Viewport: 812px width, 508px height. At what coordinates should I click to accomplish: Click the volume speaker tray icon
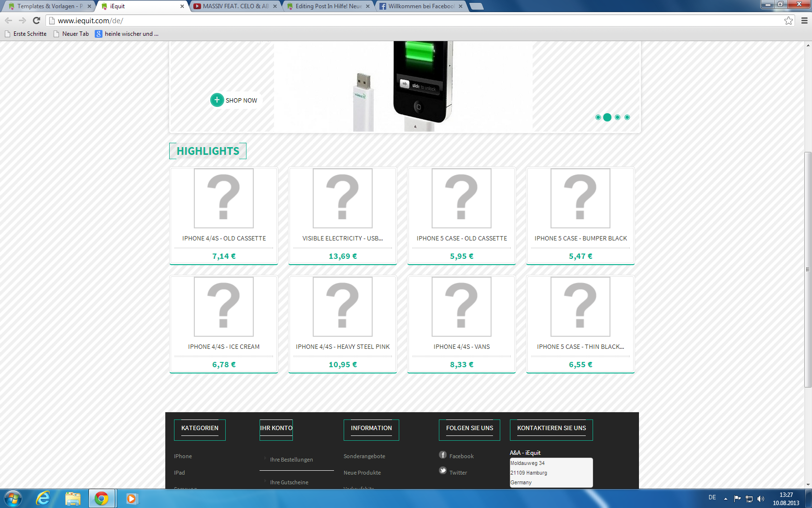click(761, 499)
